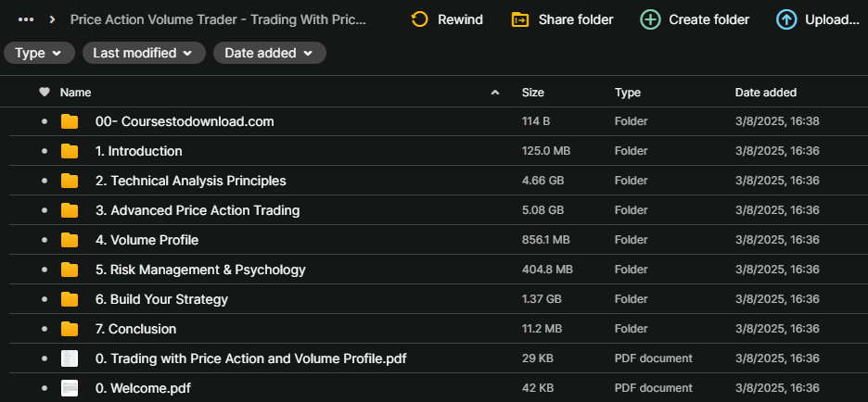Click the 3. Advanced Price Action Trading folder icon

(x=70, y=210)
